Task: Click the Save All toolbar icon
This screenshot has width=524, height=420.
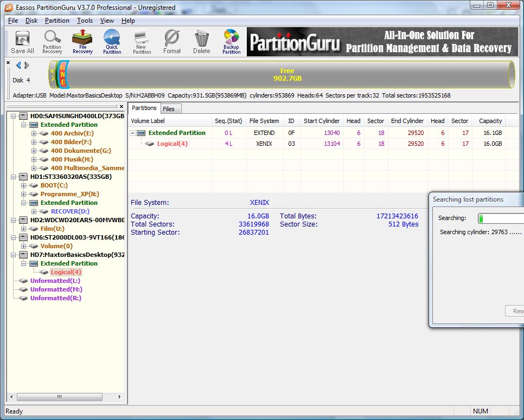Action: (22, 42)
